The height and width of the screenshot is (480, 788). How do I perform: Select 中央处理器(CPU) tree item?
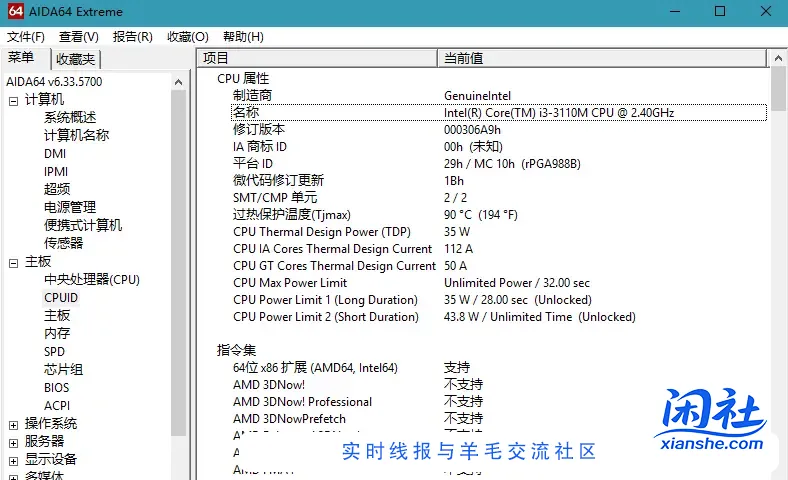pos(91,279)
